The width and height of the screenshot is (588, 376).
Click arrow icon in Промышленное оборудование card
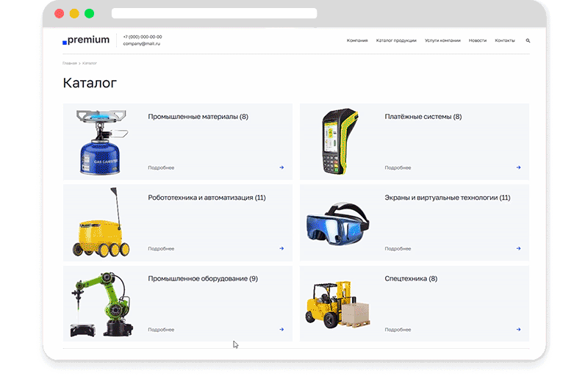click(282, 330)
